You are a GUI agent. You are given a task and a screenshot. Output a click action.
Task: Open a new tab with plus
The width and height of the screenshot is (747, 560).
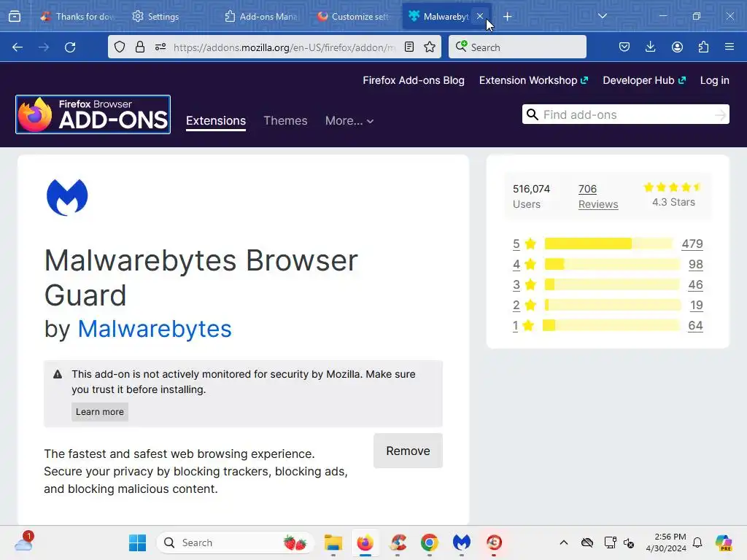tap(508, 17)
